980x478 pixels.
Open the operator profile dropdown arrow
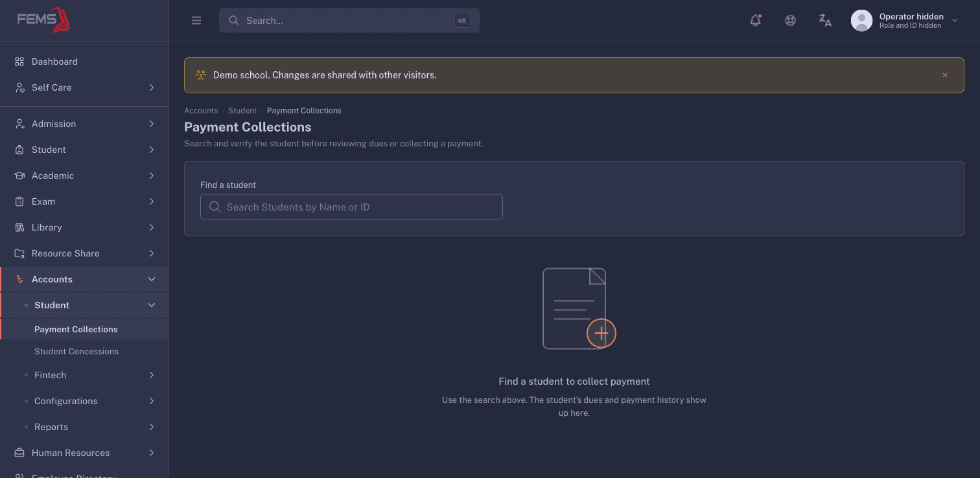coord(954,21)
